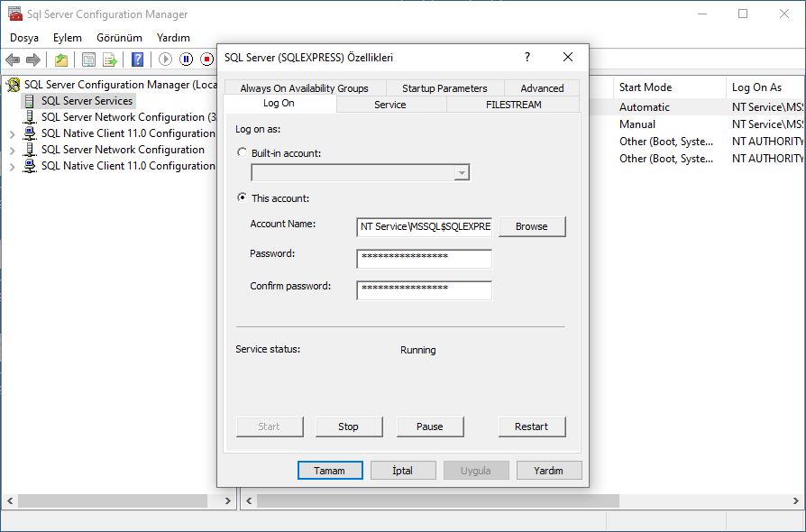Select the Log On tab
Viewport: 806px width, 532px height.
(x=279, y=104)
